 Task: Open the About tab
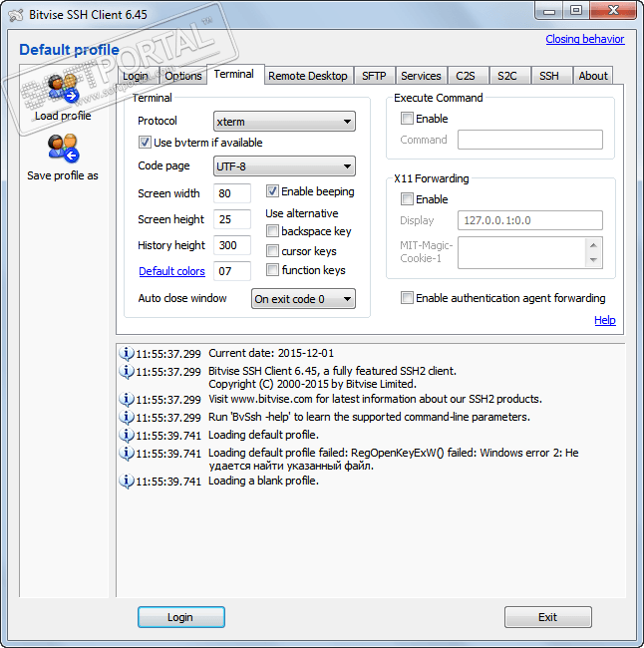point(593,76)
